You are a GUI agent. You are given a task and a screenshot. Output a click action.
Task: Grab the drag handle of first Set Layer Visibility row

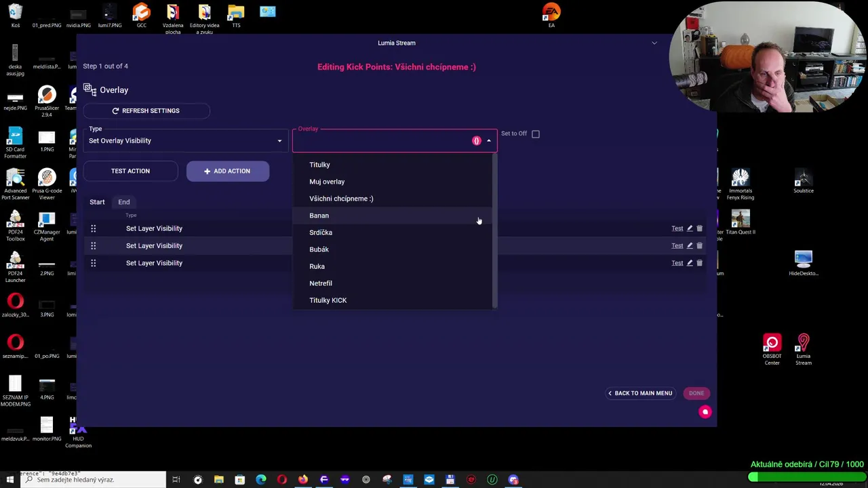tap(94, 228)
